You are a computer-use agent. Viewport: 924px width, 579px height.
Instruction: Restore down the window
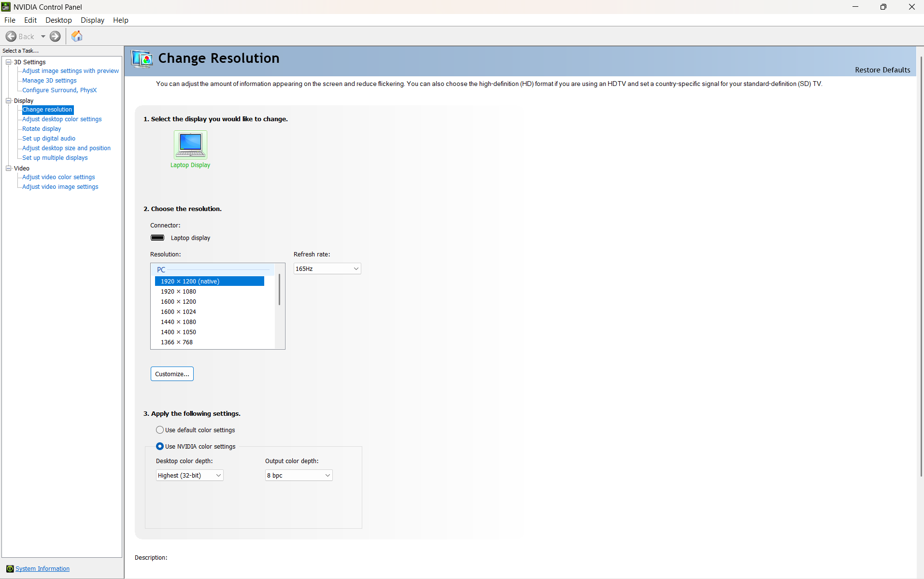pyautogui.click(x=883, y=7)
